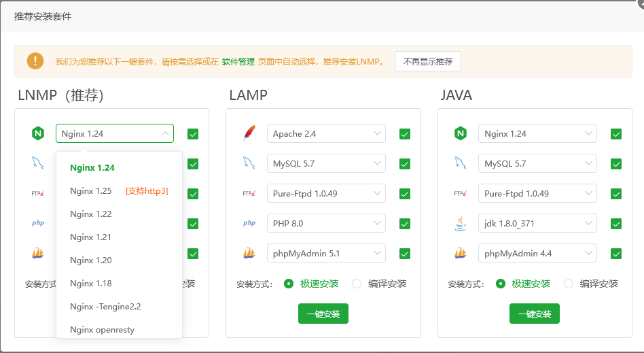Uncheck the jdk 1.8.0_371 checkbox
Viewport: 644px width, 353px height.
[616, 224]
